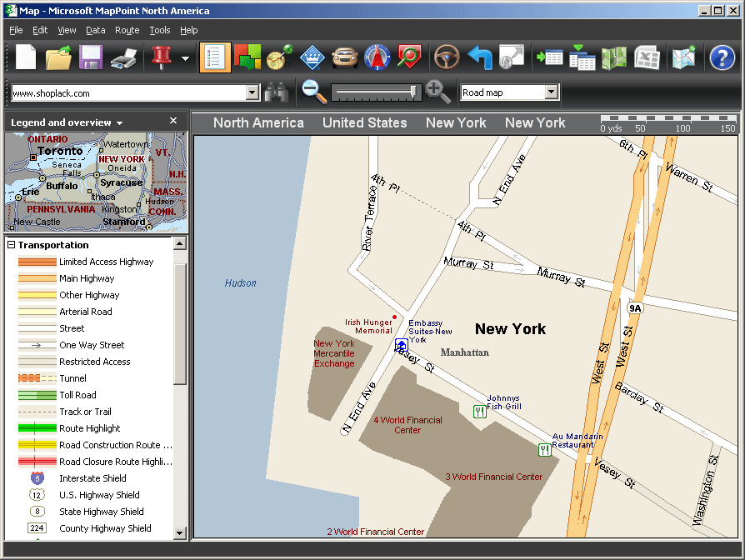Click the blue diamond crown icon
745x560 pixels.
pyautogui.click(x=312, y=57)
